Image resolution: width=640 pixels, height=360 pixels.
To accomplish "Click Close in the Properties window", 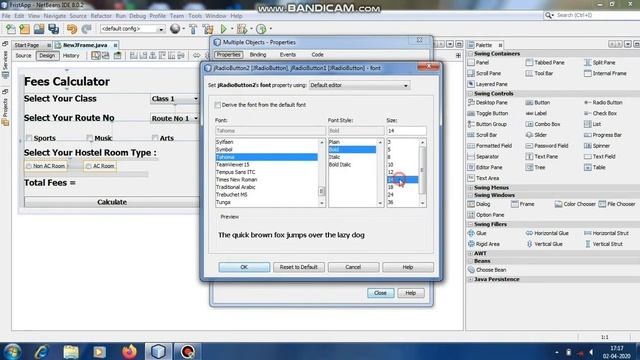I will 380,293.
